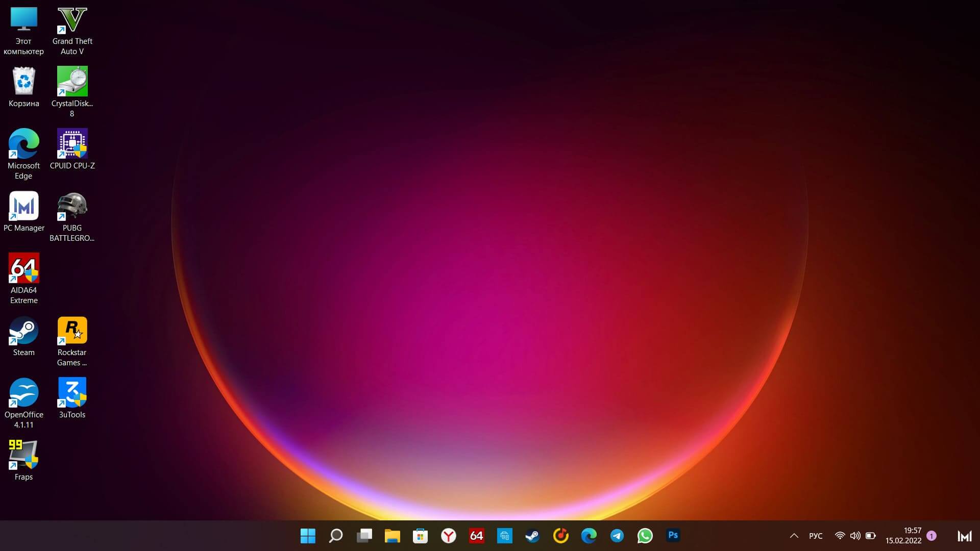Open Photoshop from the taskbar
This screenshot has width=980, height=551.
point(673,536)
